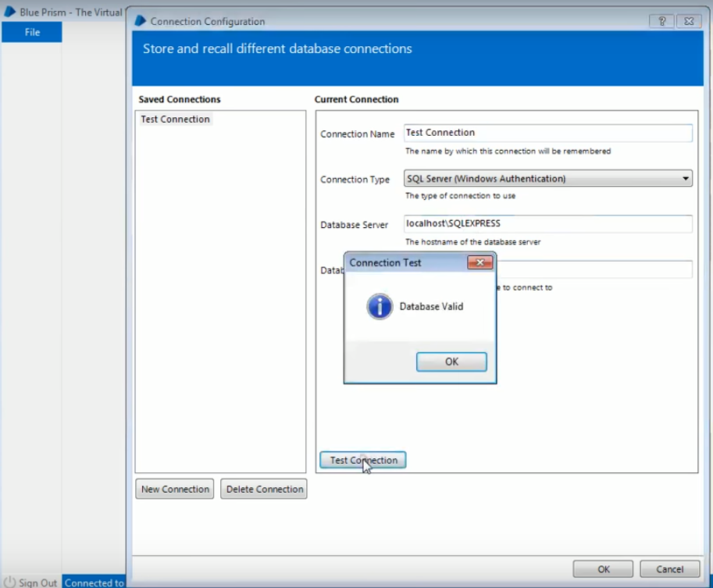The height and width of the screenshot is (588, 713).
Task: Open the File menu
Action: point(32,32)
